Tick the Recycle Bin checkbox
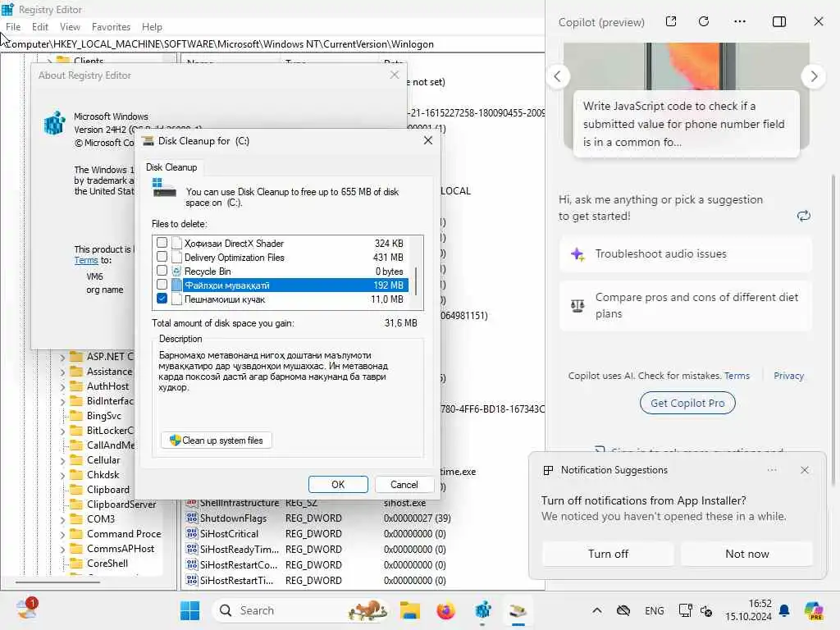840x630 pixels. coord(162,271)
